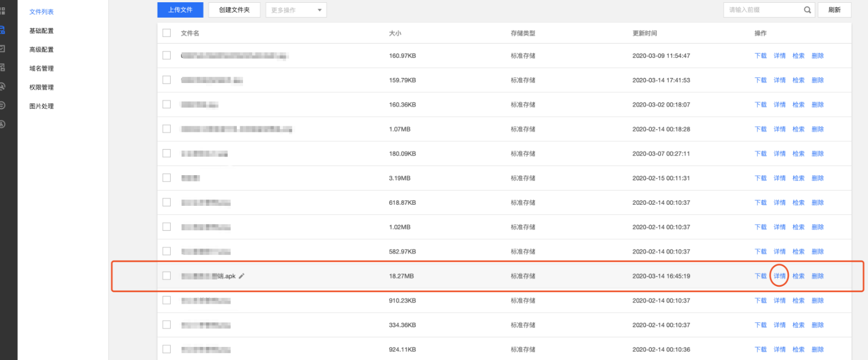868x360 pixels.
Task: Toggle the select-all checkbox in table header
Action: [x=166, y=33]
